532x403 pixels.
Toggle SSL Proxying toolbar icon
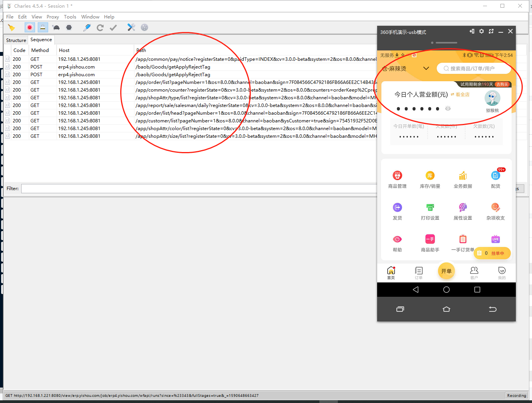coord(43,27)
